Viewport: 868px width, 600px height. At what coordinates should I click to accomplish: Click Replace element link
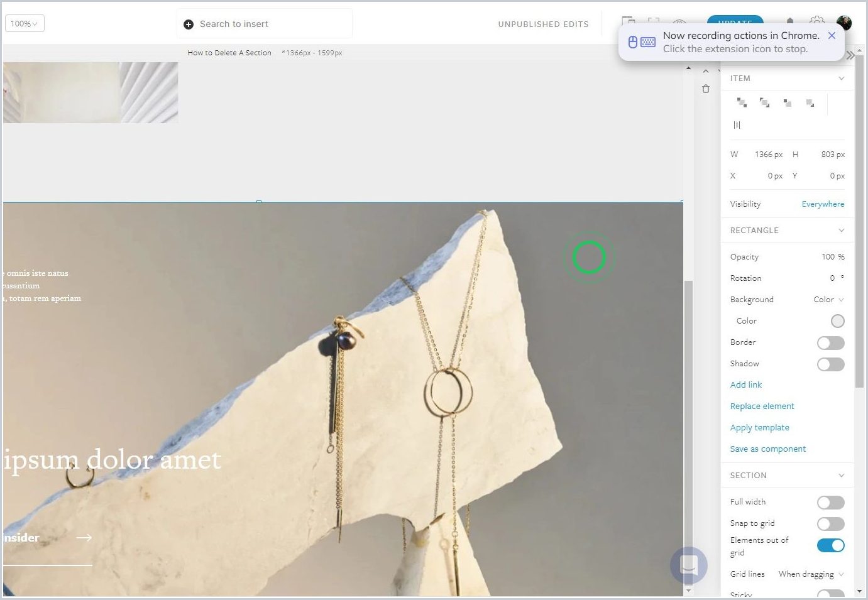coord(762,406)
